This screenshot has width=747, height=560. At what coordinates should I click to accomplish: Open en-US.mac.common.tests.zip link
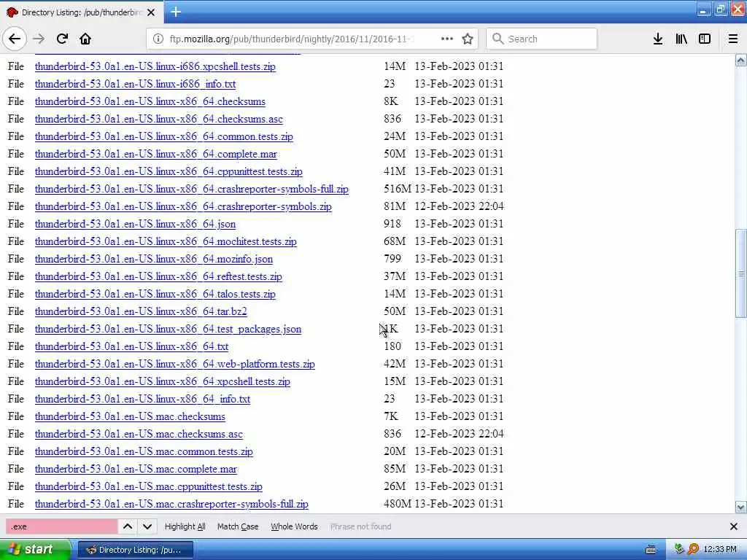(144, 451)
